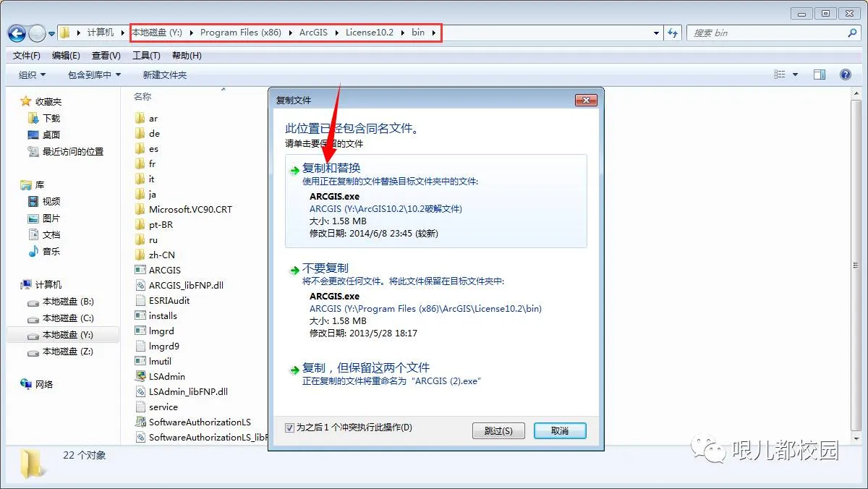Select the ru folder icon
Image resolution: width=868 pixels, height=489 pixels.
click(140, 239)
